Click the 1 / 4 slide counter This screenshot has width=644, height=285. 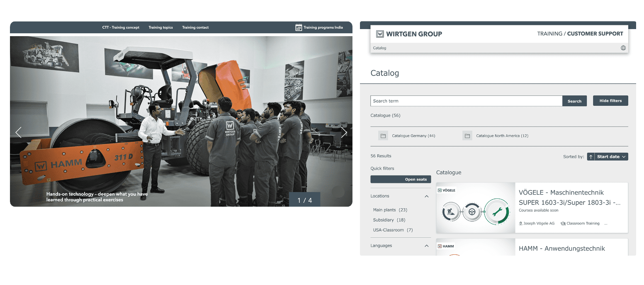(x=305, y=200)
